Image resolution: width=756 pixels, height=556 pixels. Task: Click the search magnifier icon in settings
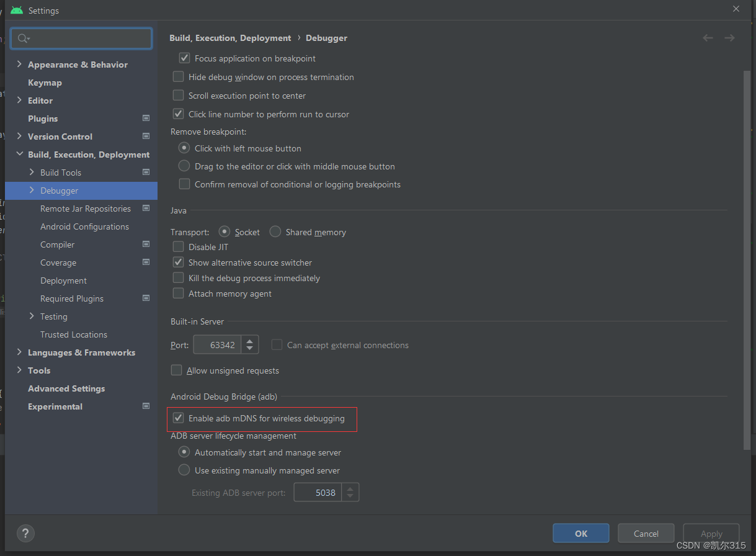click(x=22, y=38)
